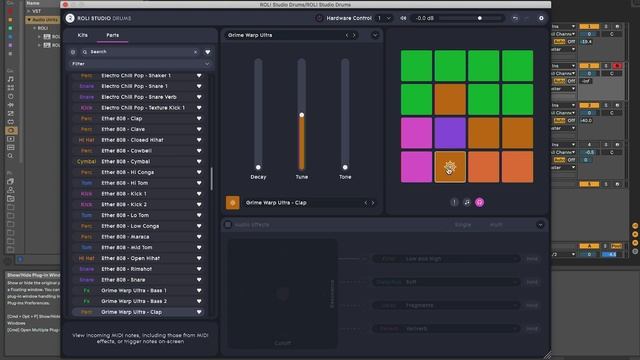Favorite Grime Warp Ultra - Clap
Screen dimensions: 640x360
[x=199, y=312]
